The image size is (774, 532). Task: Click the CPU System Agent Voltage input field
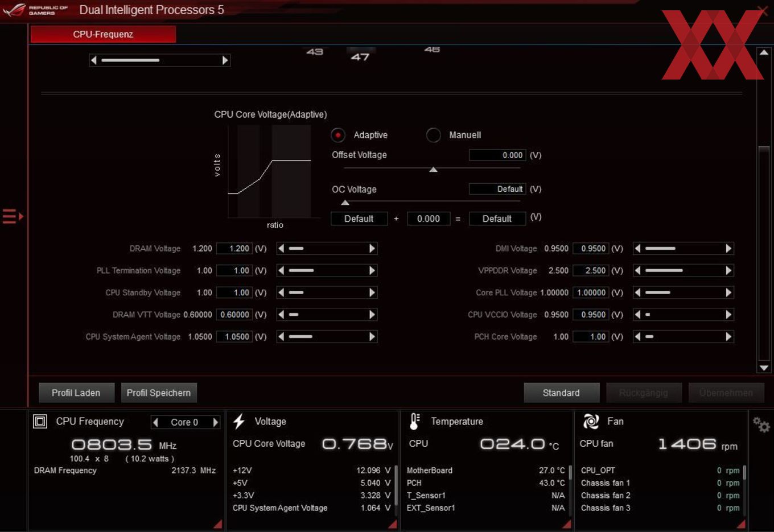coord(234,337)
